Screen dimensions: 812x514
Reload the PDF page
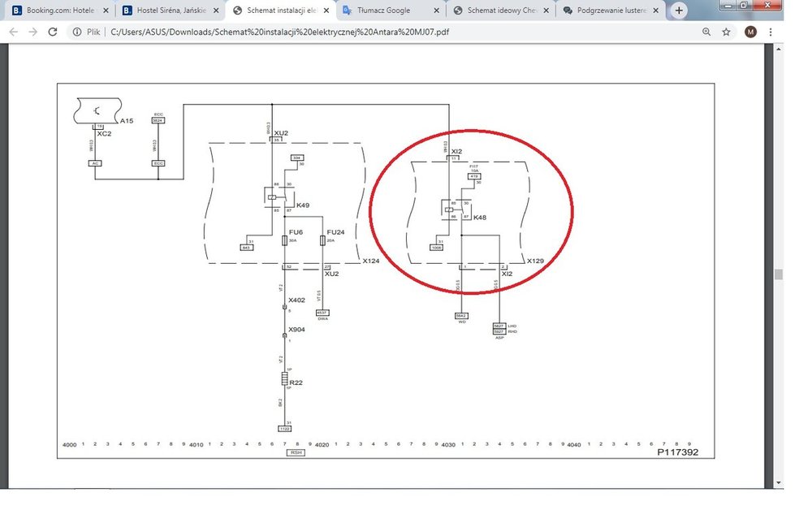tap(53, 32)
